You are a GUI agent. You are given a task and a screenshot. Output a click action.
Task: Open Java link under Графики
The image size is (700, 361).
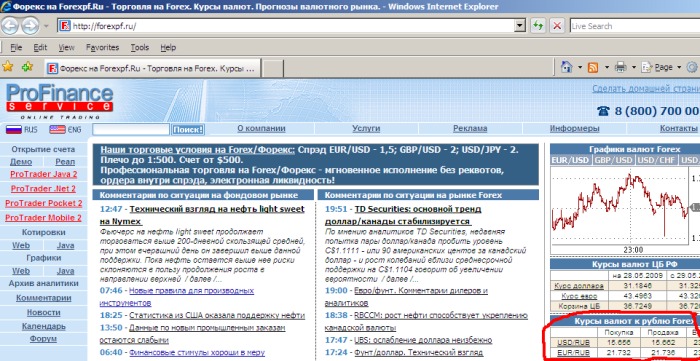66,271
